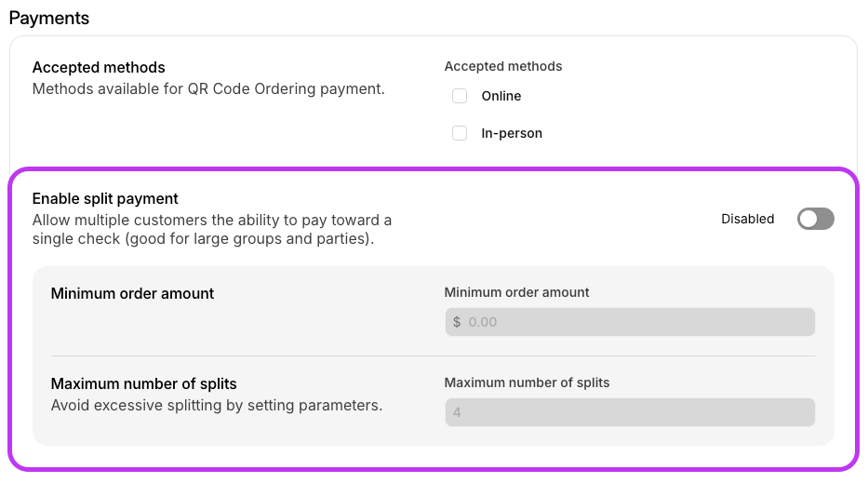The width and height of the screenshot is (868, 483).
Task: Click the small "Maximum number of splits" field label
Action: (x=527, y=382)
